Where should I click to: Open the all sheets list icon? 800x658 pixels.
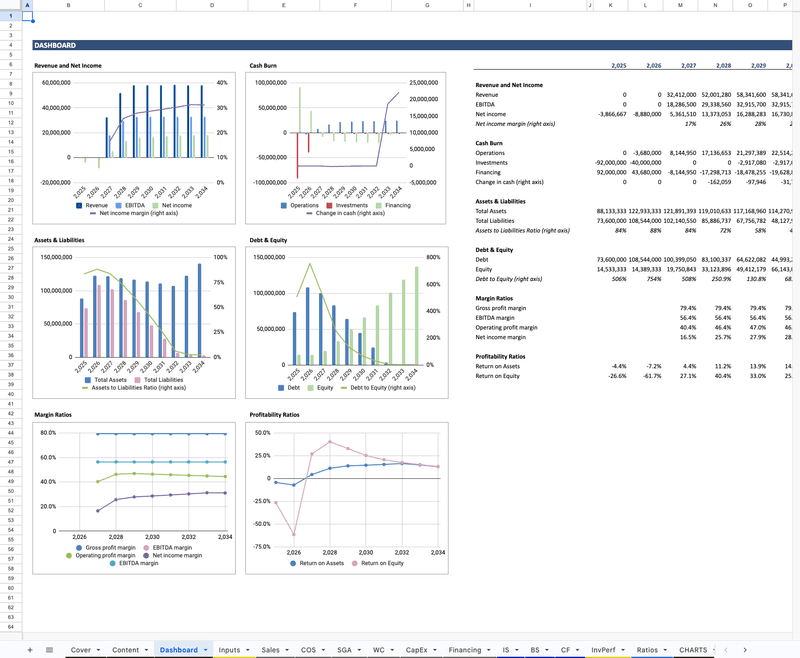tap(49, 650)
